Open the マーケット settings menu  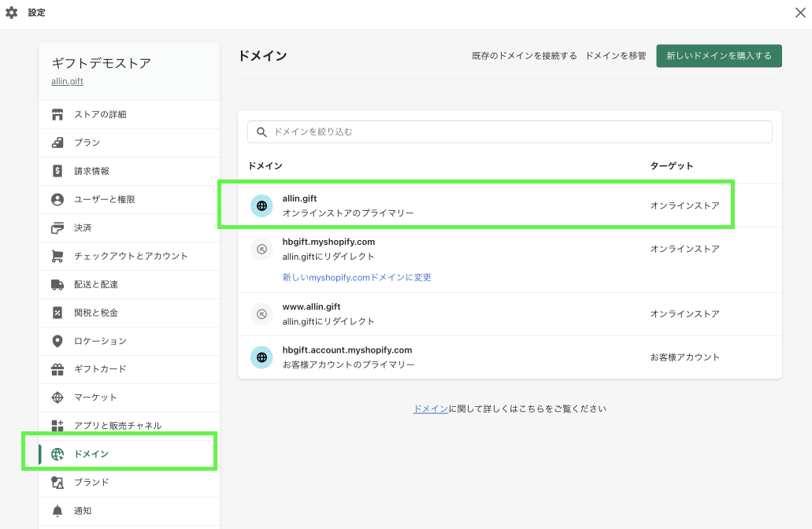(x=95, y=398)
